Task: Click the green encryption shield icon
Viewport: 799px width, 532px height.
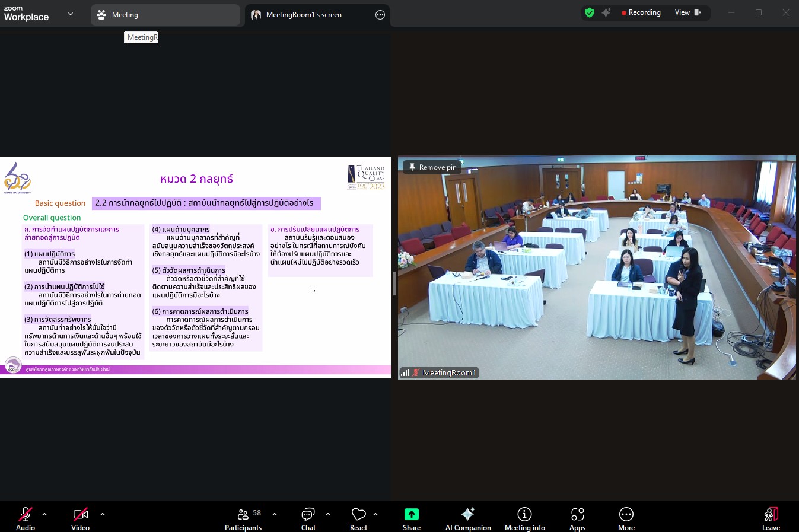Action: click(589, 12)
